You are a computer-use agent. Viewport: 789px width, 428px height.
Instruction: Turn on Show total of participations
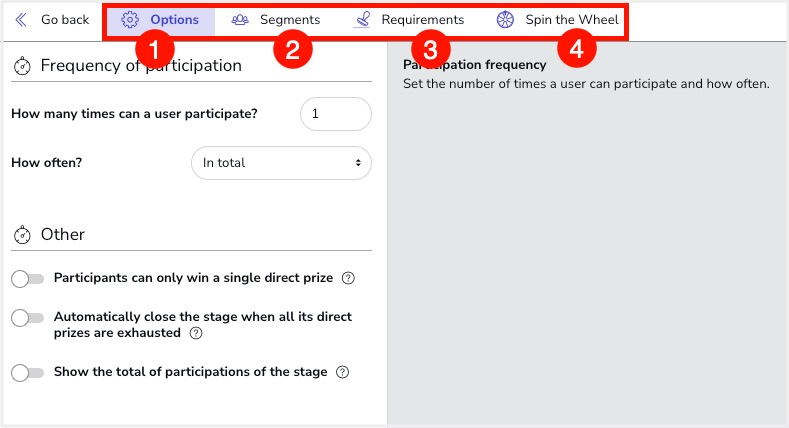click(28, 372)
